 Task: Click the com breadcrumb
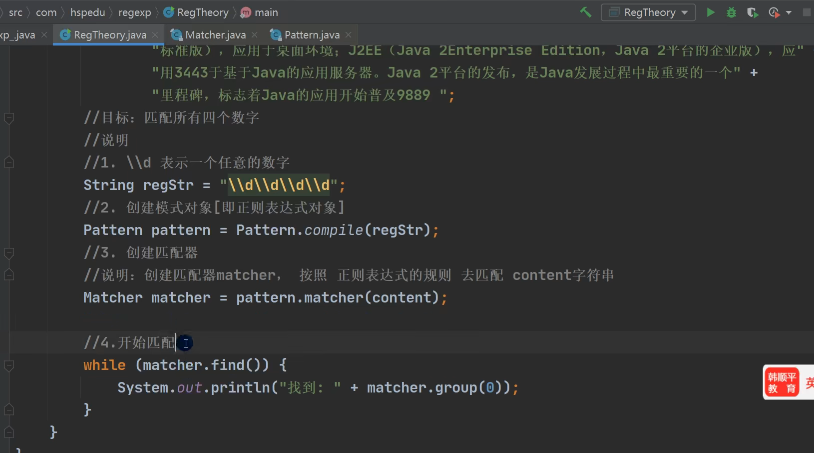point(46,12)
